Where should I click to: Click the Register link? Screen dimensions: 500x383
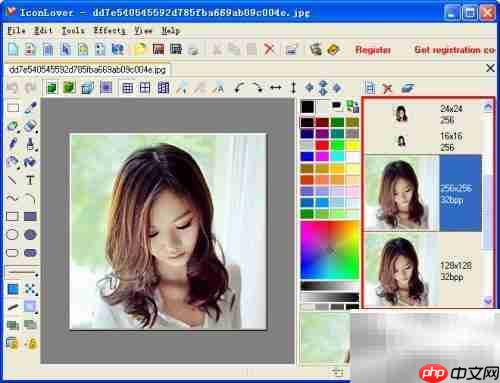tap(373, 50)
